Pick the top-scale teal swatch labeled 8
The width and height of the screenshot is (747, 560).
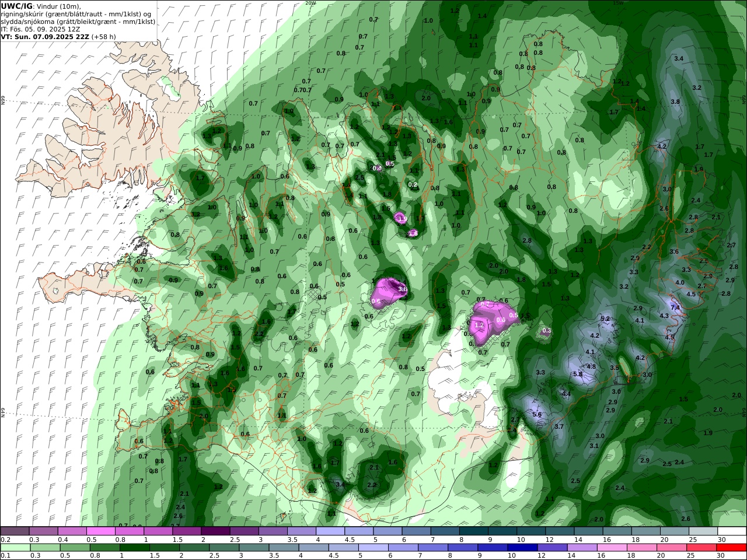pos(474,531)
